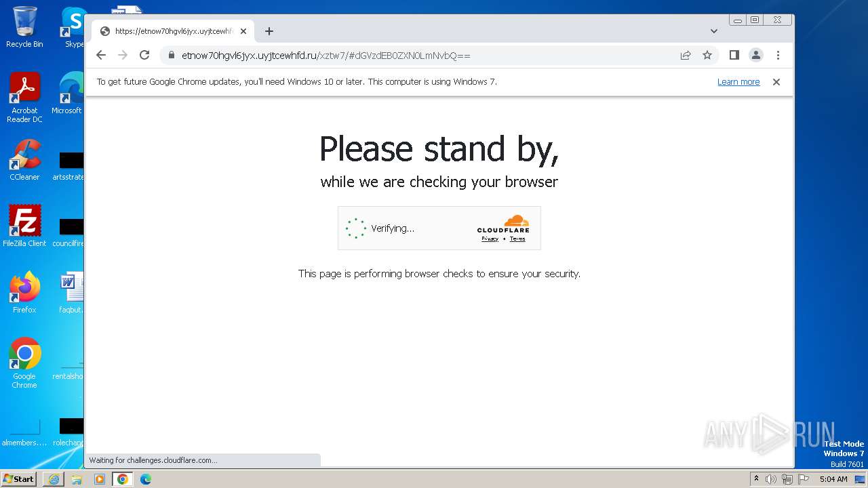
Task: Dismiss the Chrome update notification bar
Action: pos(776,82)
